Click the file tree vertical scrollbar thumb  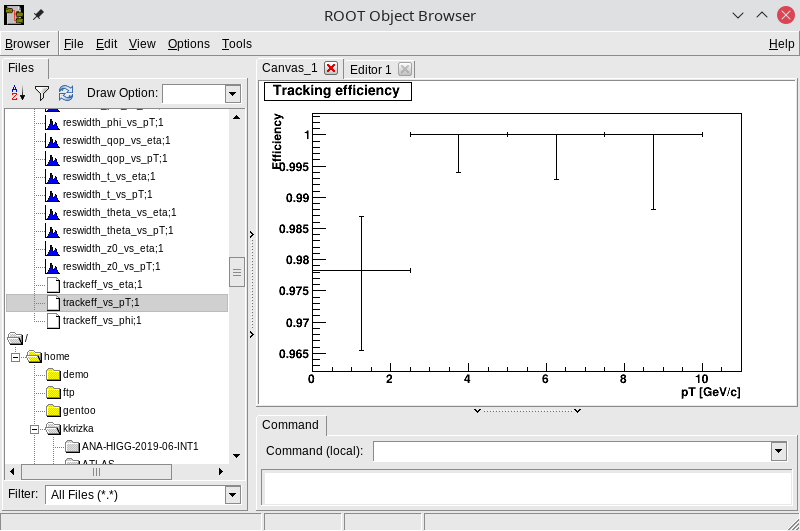coord(237,271)
